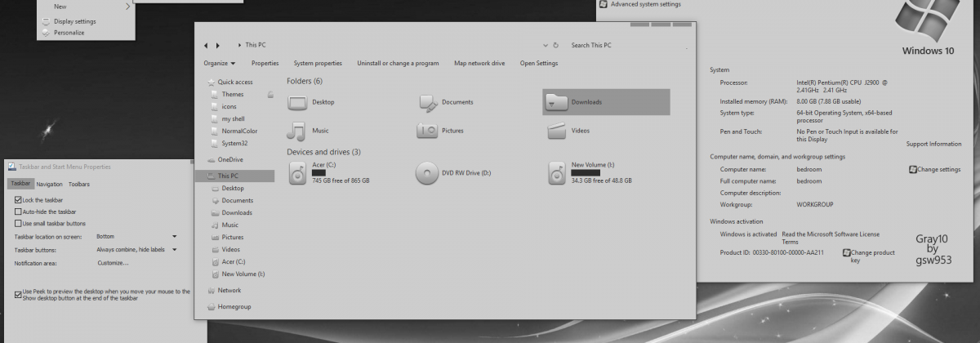Choose Personalize from context menu
Viewport: 980px width, 343px height.
69,33
